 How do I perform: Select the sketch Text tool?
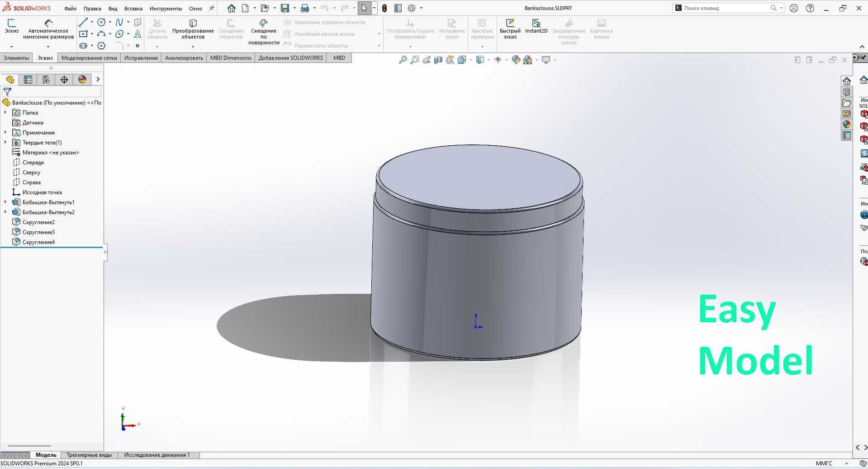[x=138, y=34]
